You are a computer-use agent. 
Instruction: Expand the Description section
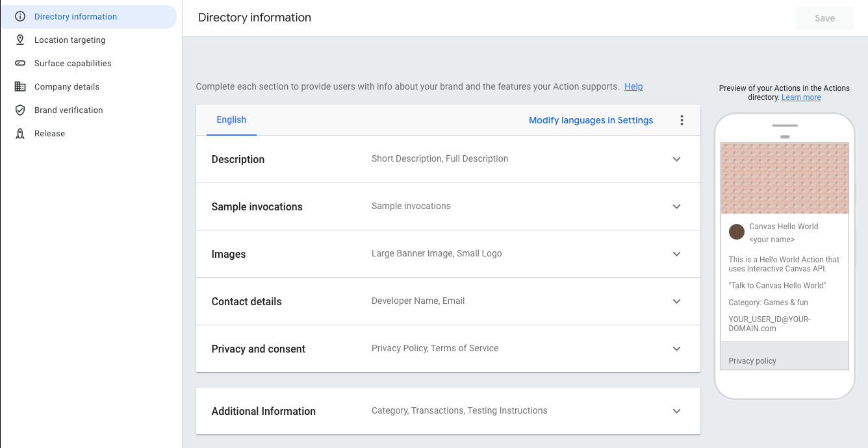coord(676,159)
